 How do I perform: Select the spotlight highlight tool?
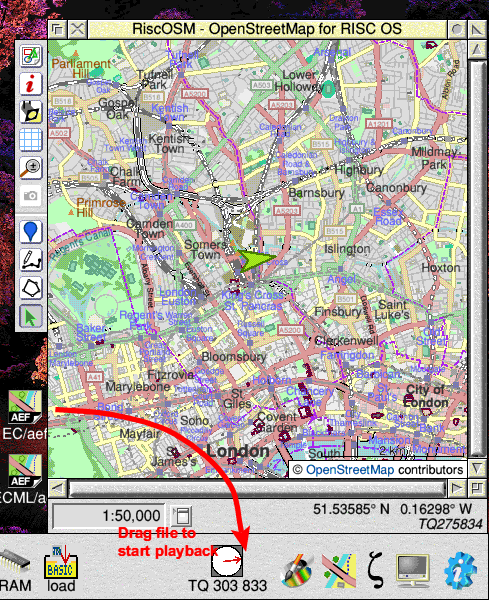tap(31, 111)
